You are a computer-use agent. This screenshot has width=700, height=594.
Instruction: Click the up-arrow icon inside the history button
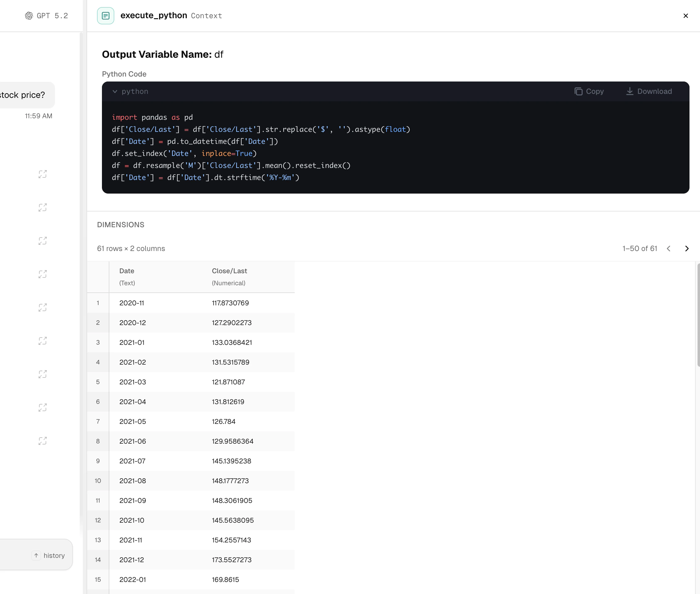pyautogui.click(x=36, y=555)
